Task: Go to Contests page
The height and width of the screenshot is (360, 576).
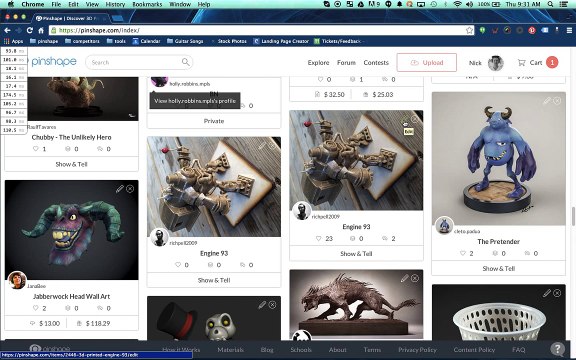Action: pyautogui.click(x=376, y=62)
